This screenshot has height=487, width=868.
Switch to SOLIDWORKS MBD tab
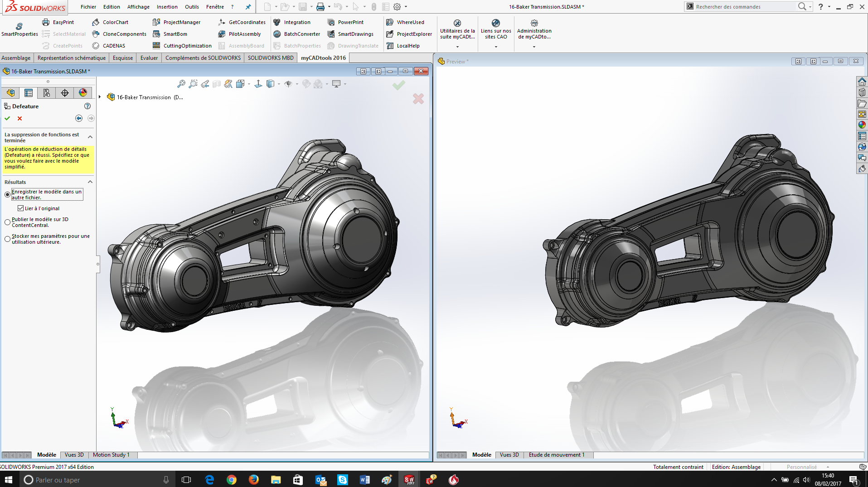[x=271, y=58]
